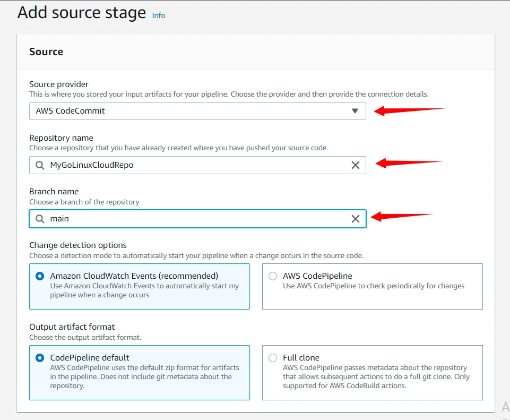Select Amazon CloudWatch Events radio button
The image size is (510, 420).
coord(40,276)
